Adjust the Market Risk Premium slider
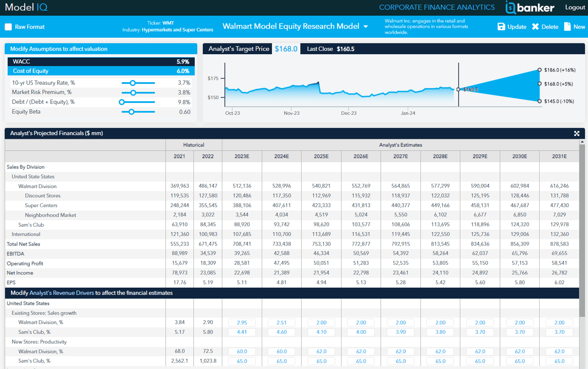The width and height of the screenshot is (588, 369). point(133,93)
